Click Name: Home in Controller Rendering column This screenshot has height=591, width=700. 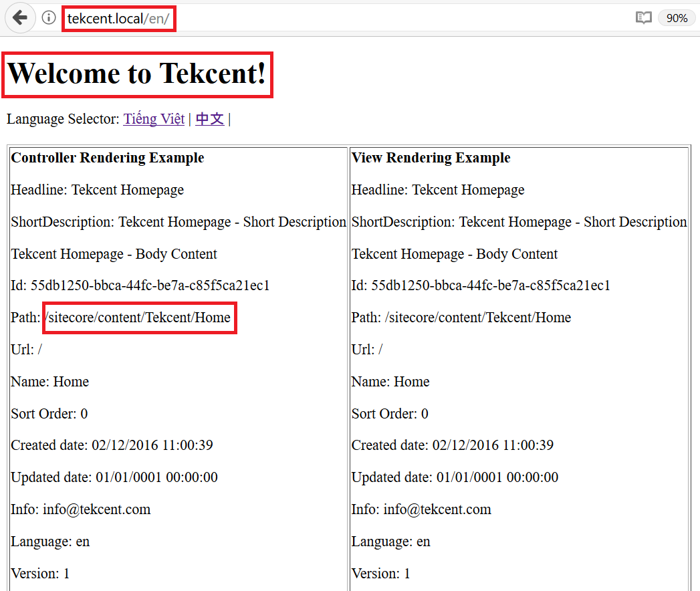[50, 382]
